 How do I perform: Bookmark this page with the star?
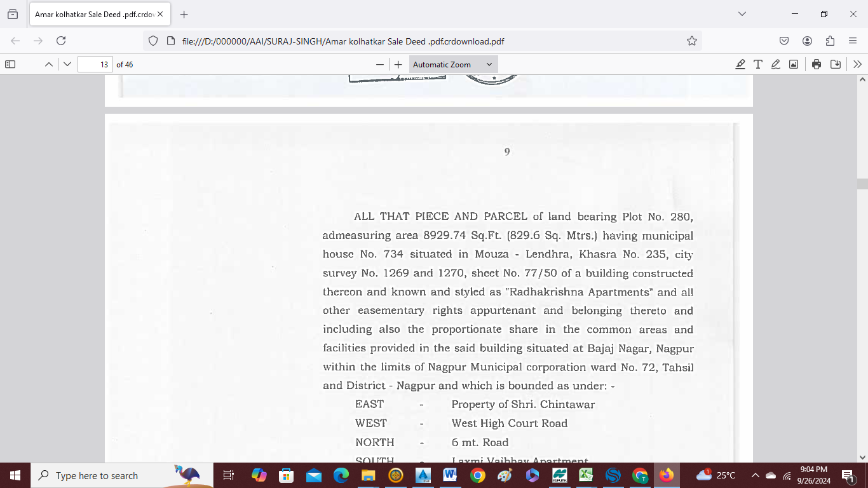pos(692,41)
